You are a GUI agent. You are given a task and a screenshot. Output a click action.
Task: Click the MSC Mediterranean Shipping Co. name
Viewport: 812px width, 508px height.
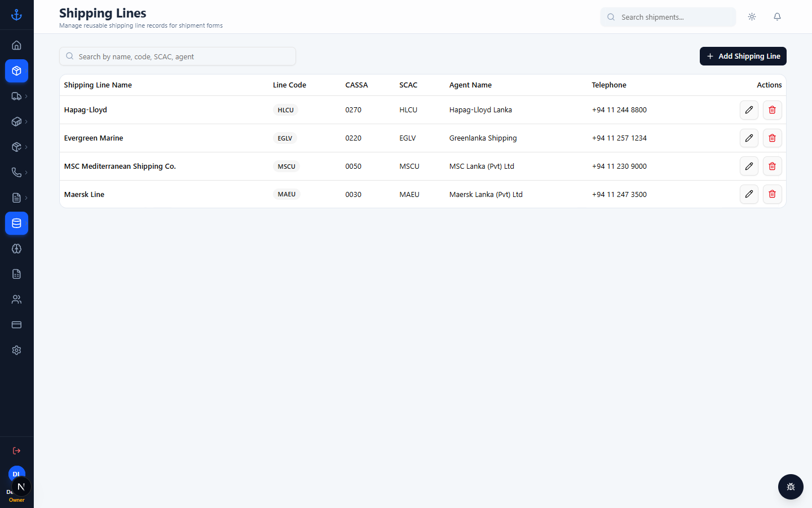point(120,167)
